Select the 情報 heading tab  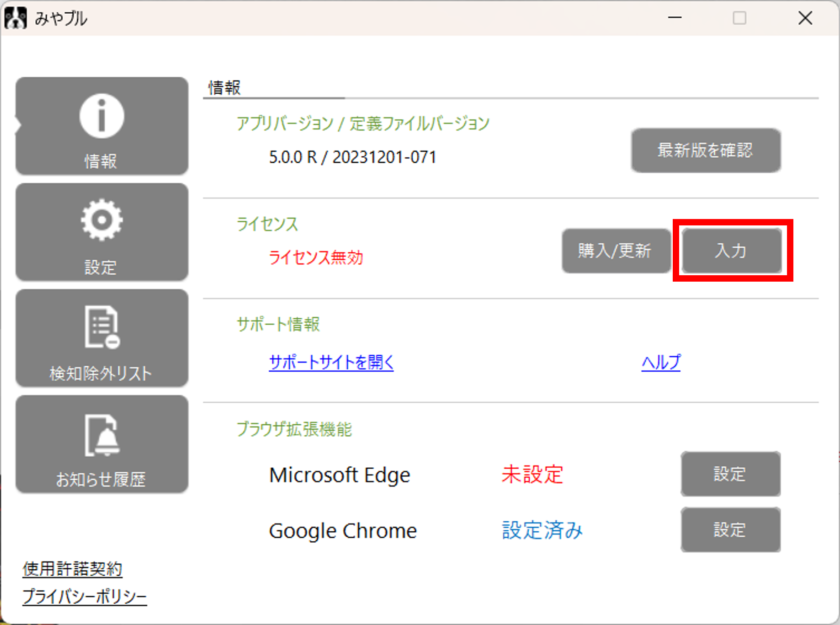pos(224,88)
